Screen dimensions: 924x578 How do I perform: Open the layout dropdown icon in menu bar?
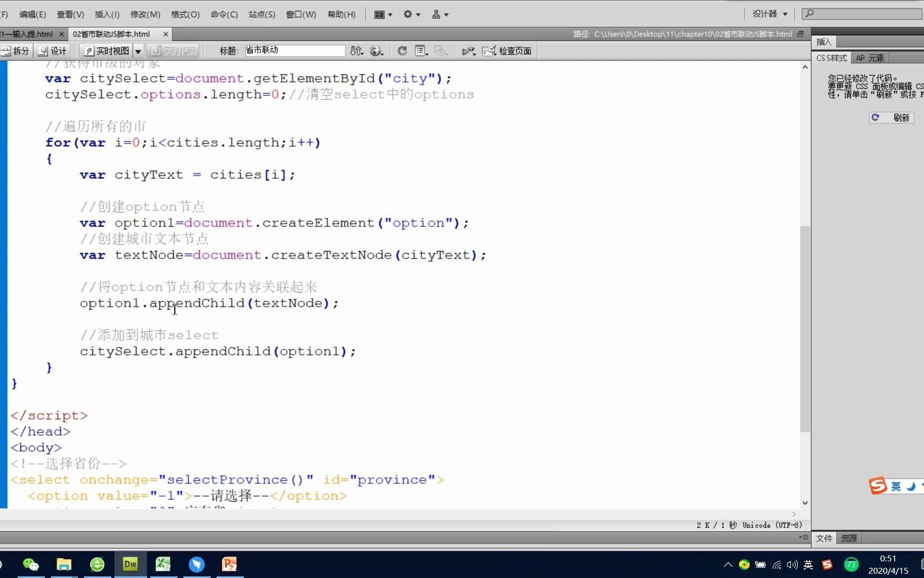tap(383, 14)
